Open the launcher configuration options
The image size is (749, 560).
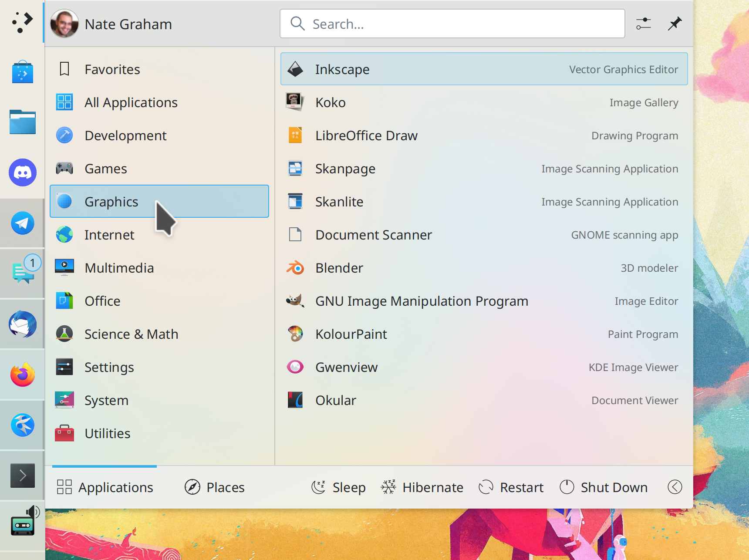point(643,24)
